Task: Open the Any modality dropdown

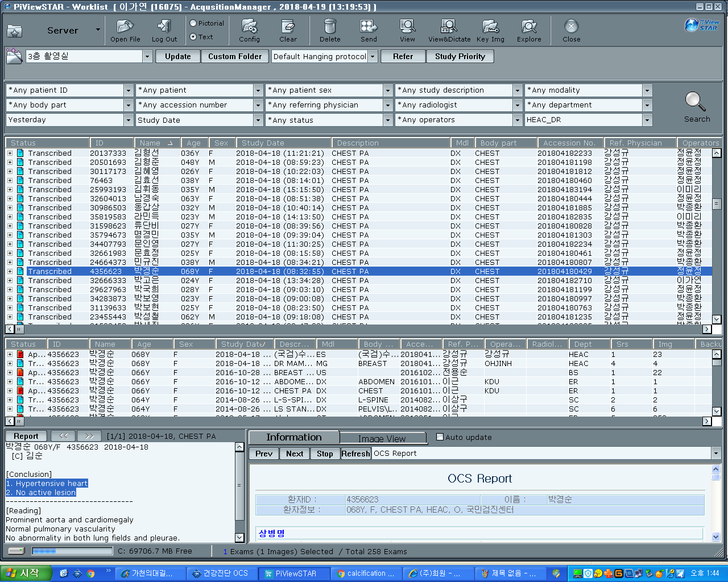Action: tap(647, 90)
